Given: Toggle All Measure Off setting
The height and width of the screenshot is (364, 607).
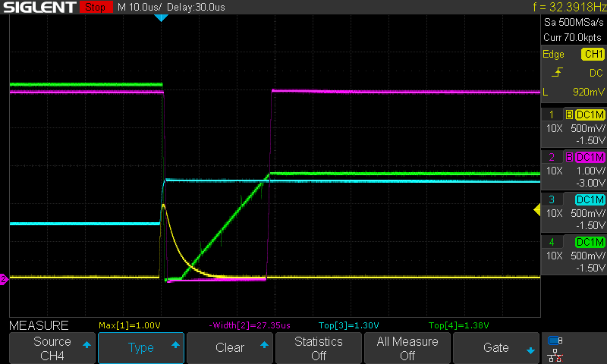Looking at the screenshot, I should (x=407, y=348).
